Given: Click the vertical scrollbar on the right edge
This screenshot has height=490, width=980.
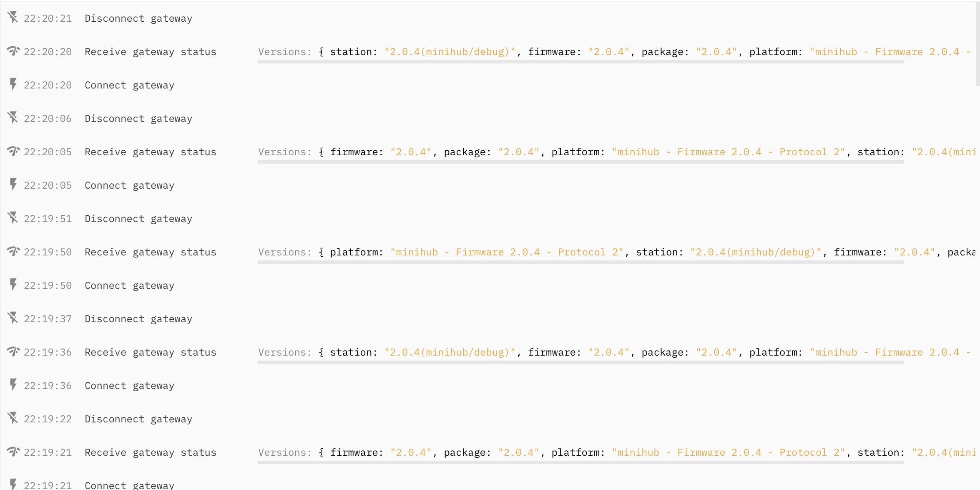Looking at the screenshot, I should point(977,42).
